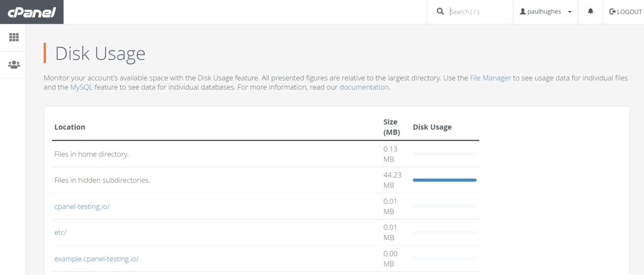
Task: Open user management via the people sidebar icon
Action: click(13, 64)
